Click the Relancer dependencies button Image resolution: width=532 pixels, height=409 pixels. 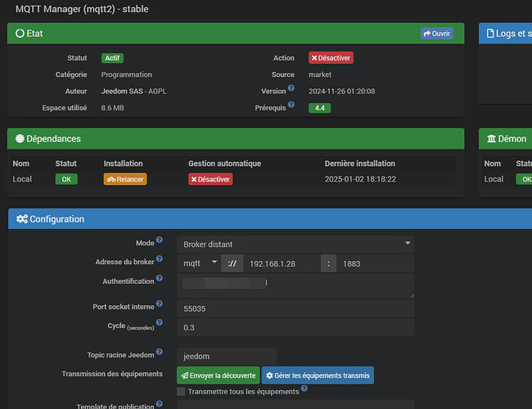tap(125, 179)
